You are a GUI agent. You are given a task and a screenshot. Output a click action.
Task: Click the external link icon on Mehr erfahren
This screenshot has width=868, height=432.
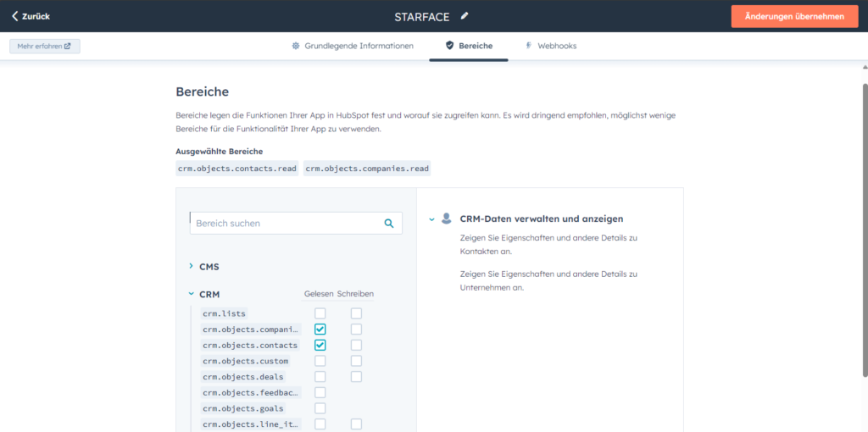coord(68,46)
